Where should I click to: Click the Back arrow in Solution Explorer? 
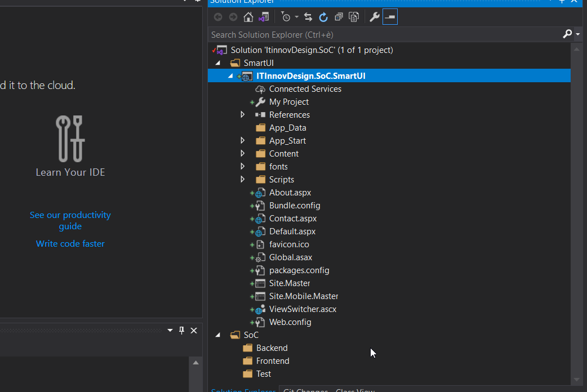click(218, 17)
